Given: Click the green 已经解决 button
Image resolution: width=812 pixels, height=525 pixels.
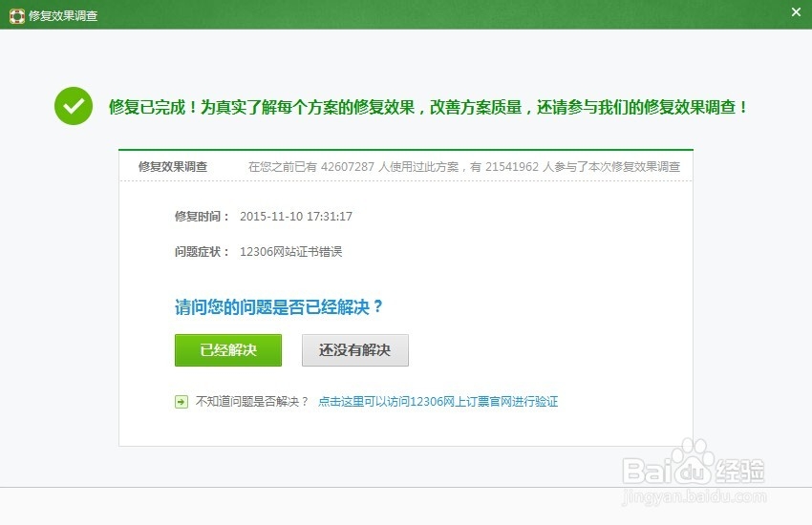Looking at the screenshot, I should pyautogui.click(x=228, y=350).
